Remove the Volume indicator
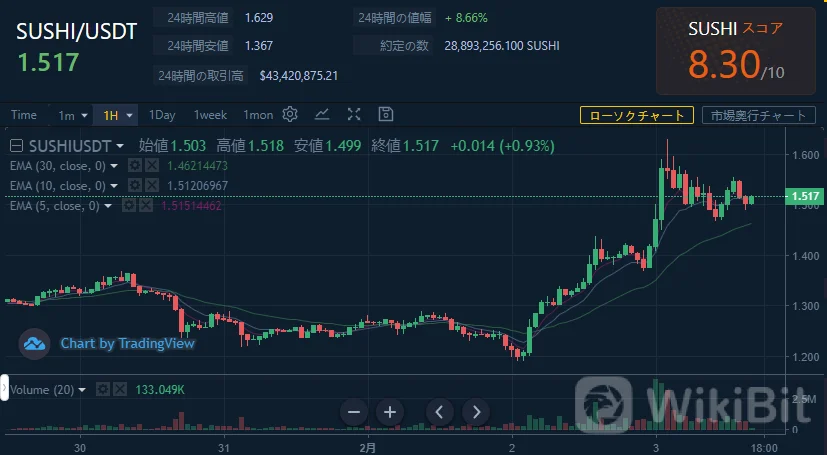Viewport: 827px width, 455px height. click(x=120, y=390)
